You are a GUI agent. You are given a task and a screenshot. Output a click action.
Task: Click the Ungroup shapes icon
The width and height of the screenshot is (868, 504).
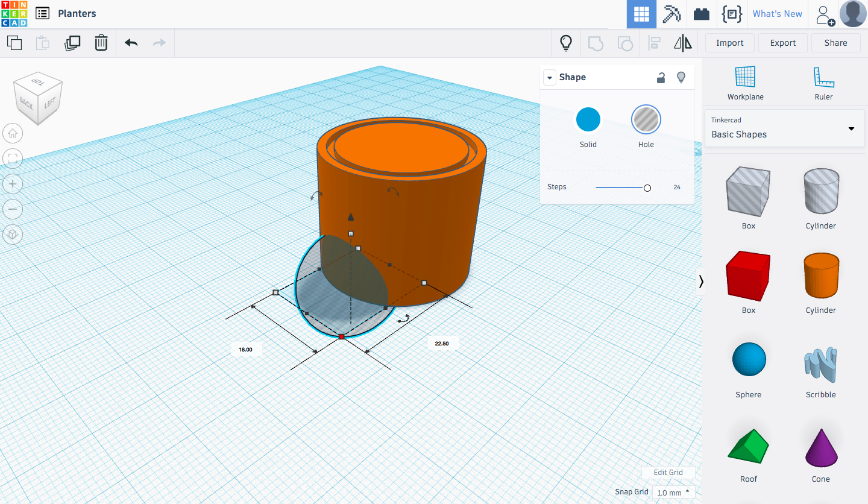pos(625,43)
